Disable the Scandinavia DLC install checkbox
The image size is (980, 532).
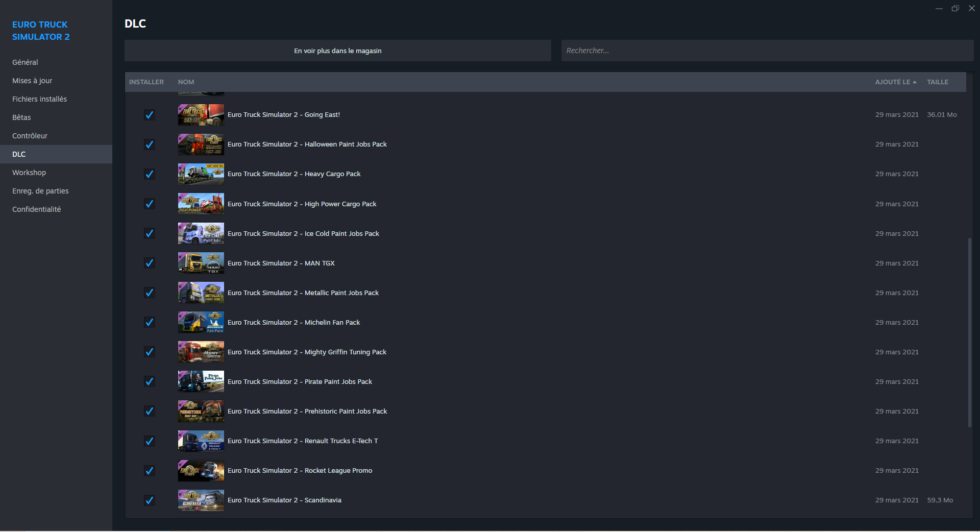149,500
